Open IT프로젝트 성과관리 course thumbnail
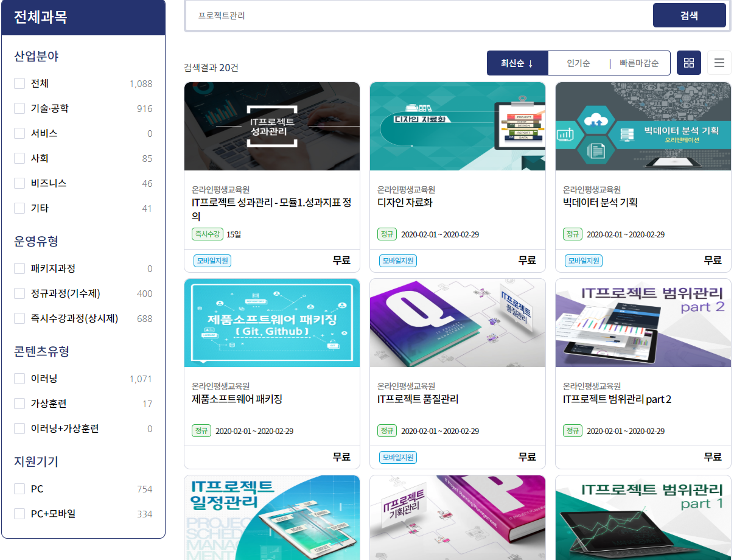This screenshot has width=734, height=560. pos(272,127)
